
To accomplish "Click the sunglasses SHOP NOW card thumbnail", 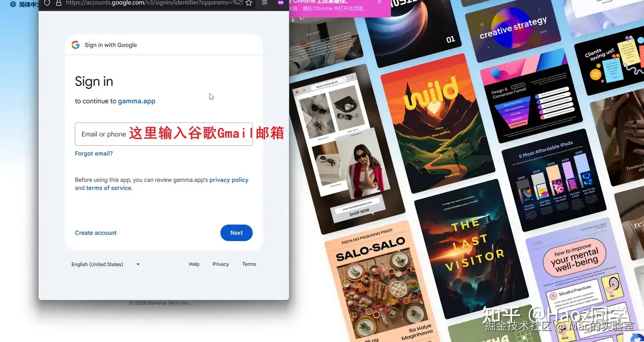I will pyautogui.click(x=347, y=150).
